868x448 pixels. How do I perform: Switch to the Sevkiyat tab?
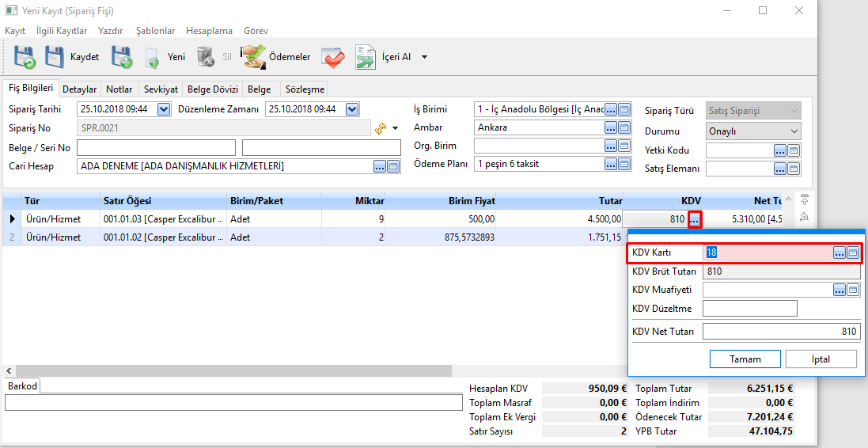click(x=161, y=89)
